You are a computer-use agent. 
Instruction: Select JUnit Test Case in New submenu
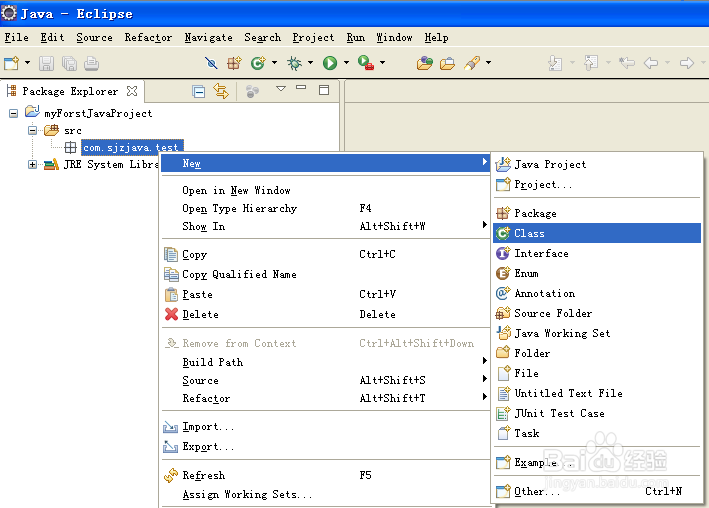[x=597, y=413]
